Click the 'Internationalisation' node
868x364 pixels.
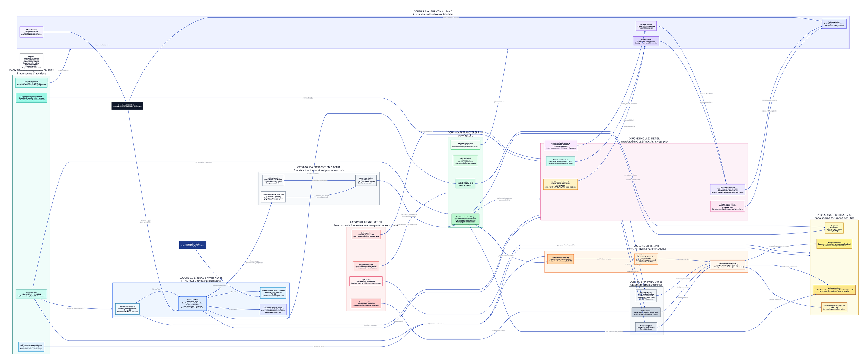tap(127, 309)
